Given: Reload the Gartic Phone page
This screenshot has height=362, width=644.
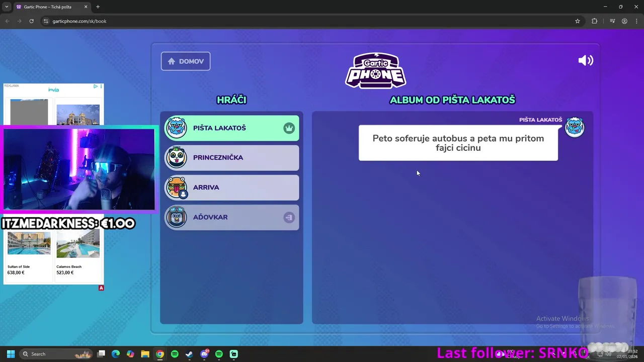Looking at the screenshot, I should pyautogui.click(x=31, y=21).
